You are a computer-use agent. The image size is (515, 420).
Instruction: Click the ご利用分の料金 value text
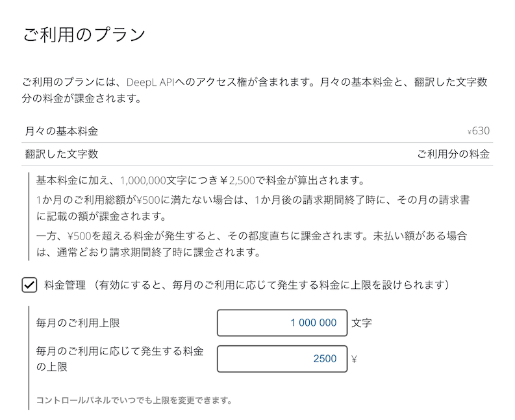coord(453,154)
